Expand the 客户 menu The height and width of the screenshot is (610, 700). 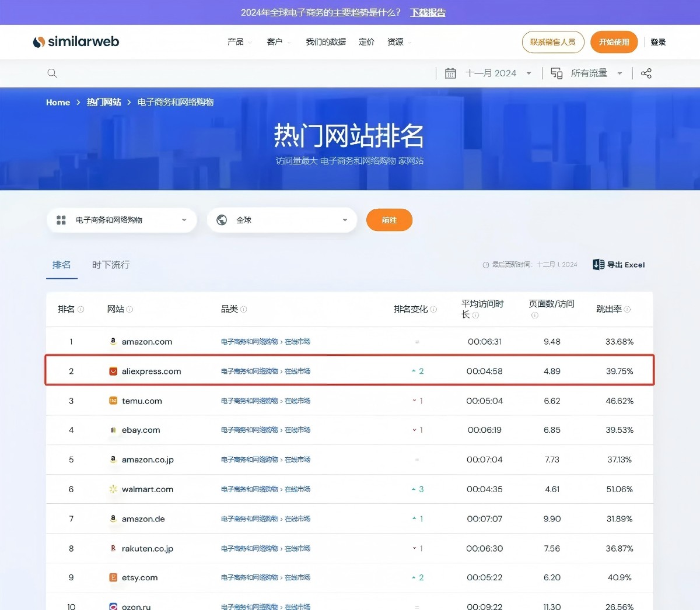279,42
